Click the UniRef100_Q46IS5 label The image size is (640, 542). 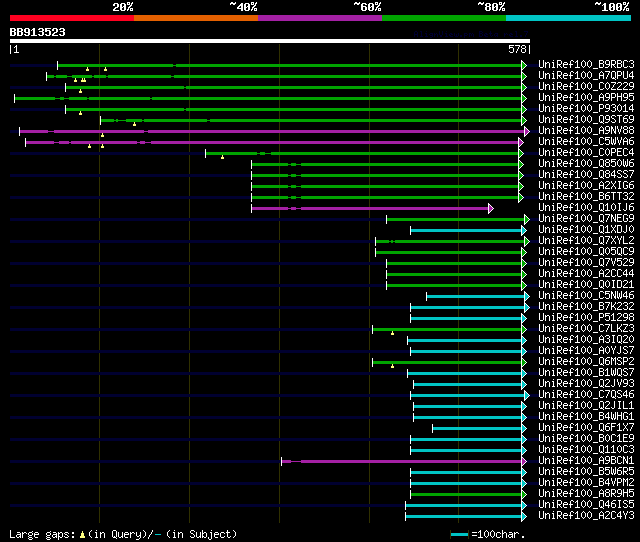tap(586, 505)
